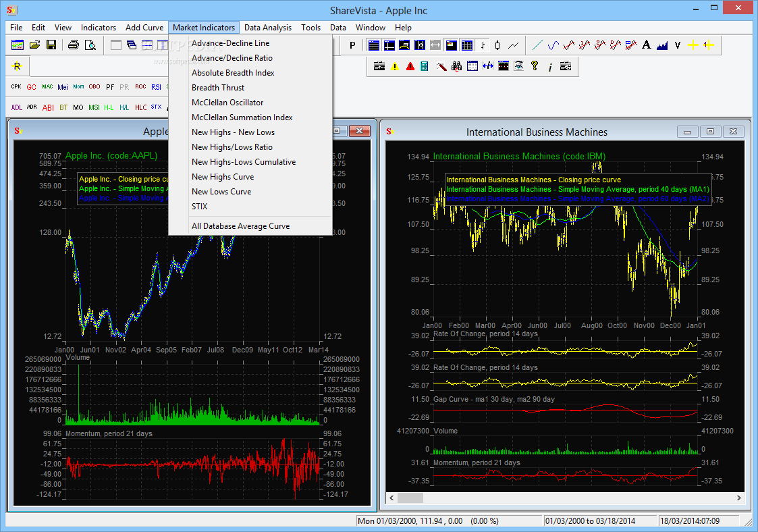Screen dimensions: 758x532
Task: Open the Add Curve menu
Action: coord(144,28)
